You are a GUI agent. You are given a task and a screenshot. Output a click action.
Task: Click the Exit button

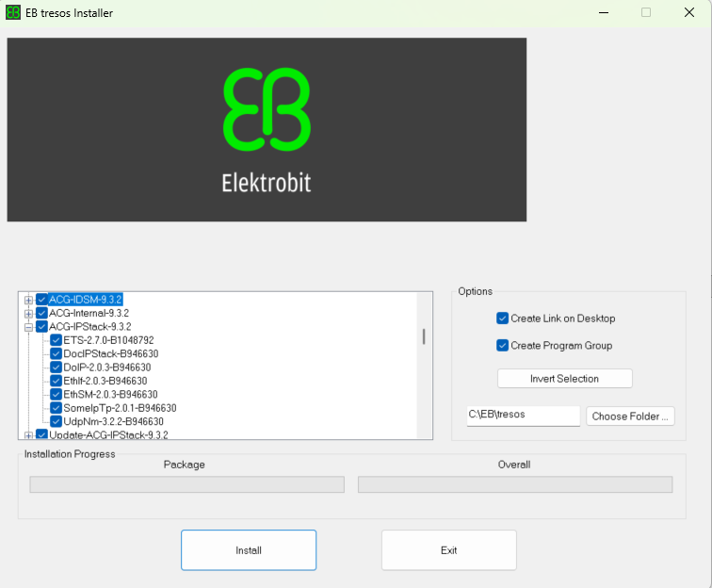[x=448, y=550]
